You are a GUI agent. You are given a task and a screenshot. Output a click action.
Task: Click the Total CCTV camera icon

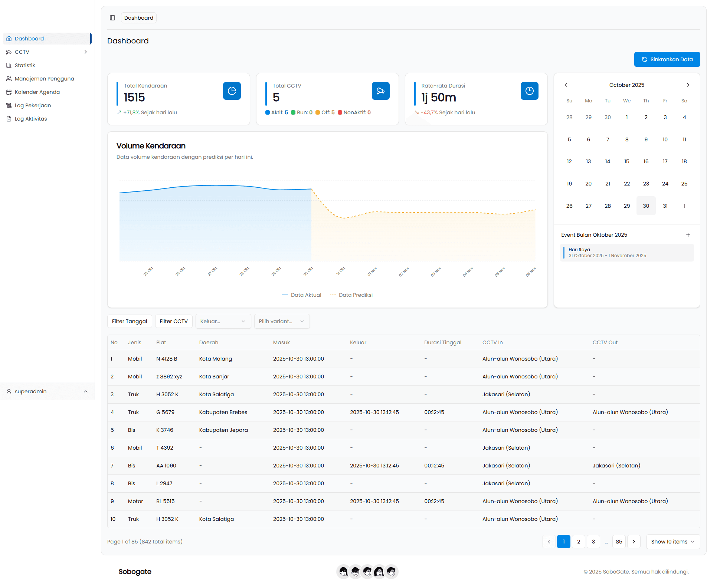380,91
